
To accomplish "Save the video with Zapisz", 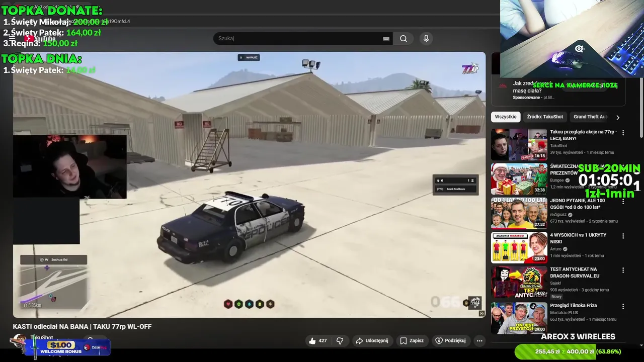I will 412,340.
